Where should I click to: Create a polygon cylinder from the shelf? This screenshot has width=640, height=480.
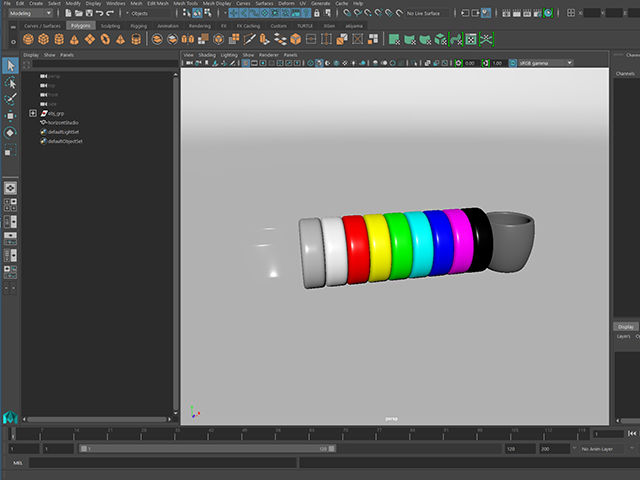point(59,39)
